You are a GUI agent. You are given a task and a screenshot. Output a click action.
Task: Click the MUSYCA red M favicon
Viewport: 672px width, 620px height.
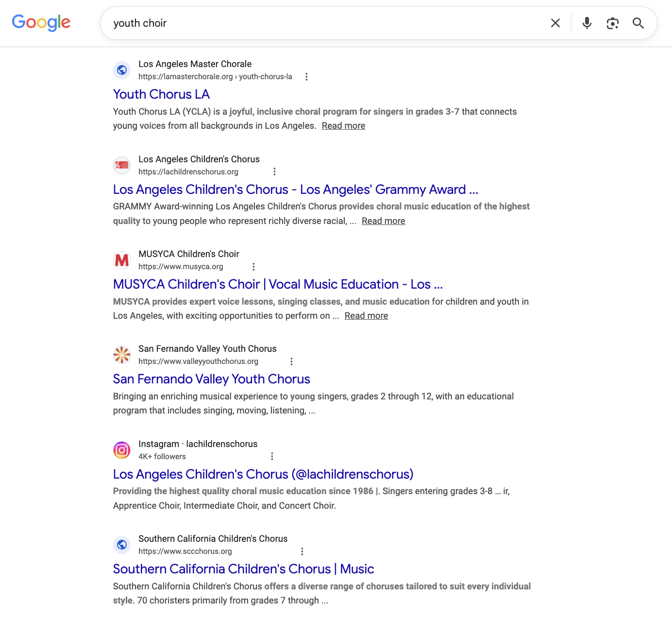[x=122, y=260]
